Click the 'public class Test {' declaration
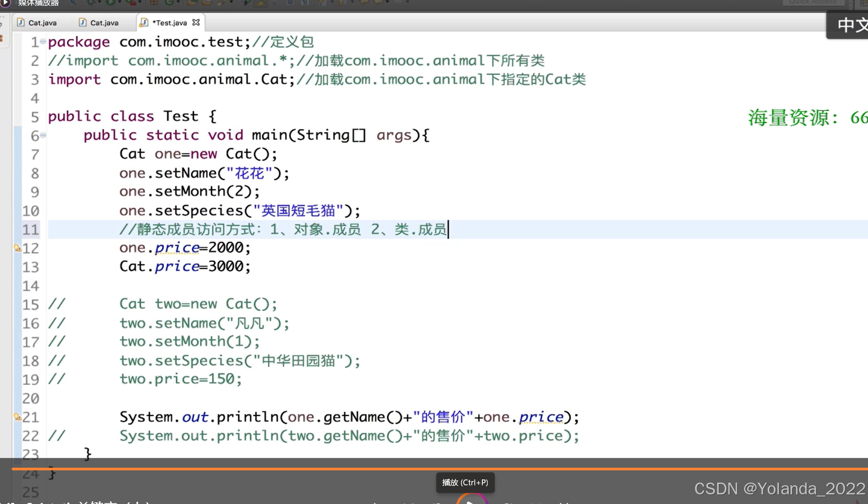The width and height of the screenshot is (868, 504). pos(132,116)
